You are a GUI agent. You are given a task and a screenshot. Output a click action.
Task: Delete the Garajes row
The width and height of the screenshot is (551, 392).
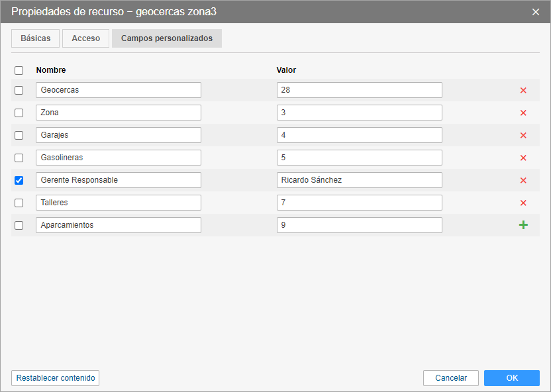tap(523, 136)
